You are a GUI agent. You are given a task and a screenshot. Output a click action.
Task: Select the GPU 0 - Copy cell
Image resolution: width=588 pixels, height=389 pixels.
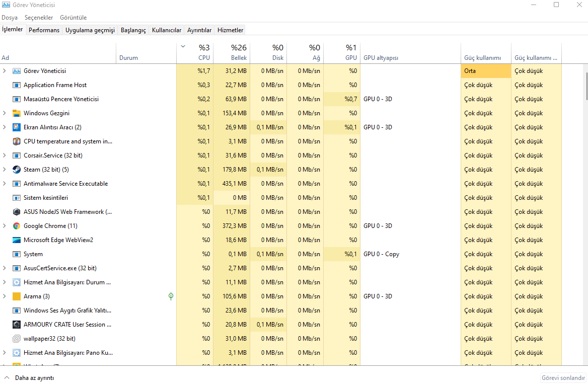(410, 254)
